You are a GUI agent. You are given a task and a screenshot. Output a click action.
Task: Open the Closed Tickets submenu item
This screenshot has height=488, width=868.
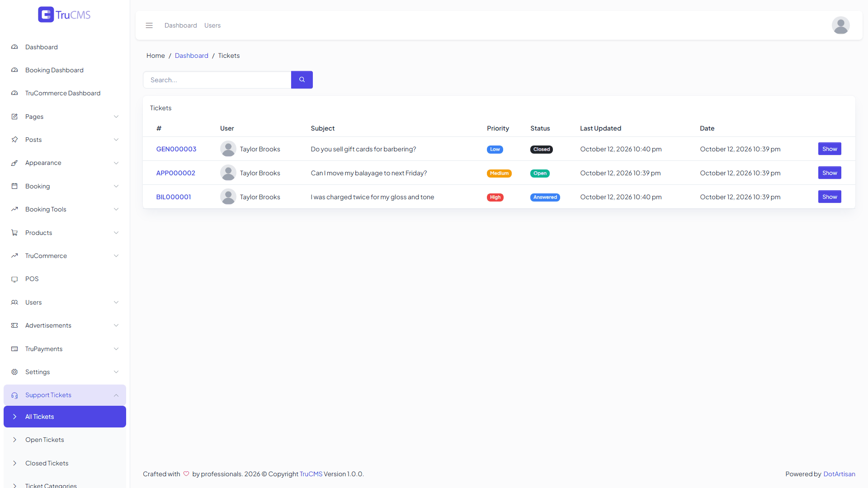[65, 463]
